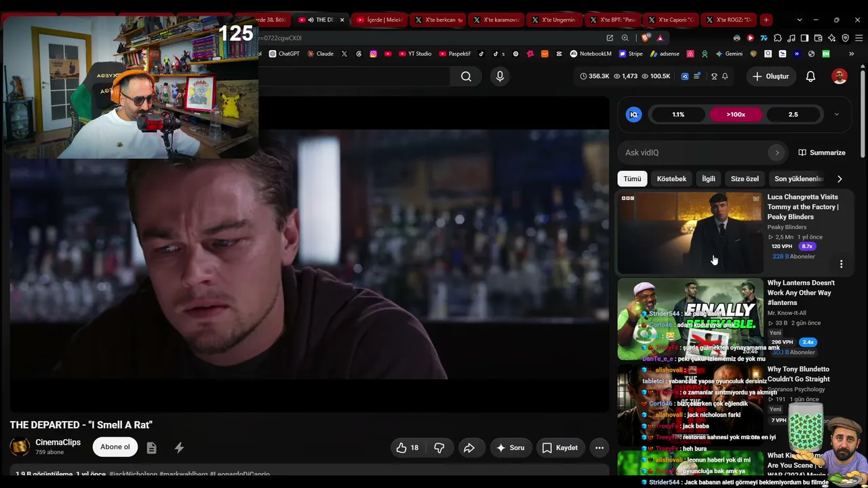
Task: Click the Brave Rewards triangle icon
Action: click(x=660, y=38)
